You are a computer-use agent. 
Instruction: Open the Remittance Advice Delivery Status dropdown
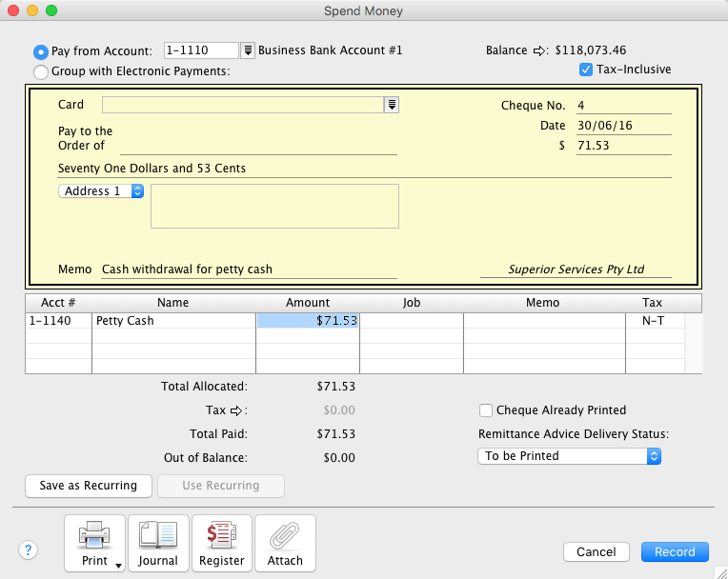[569, 456]
